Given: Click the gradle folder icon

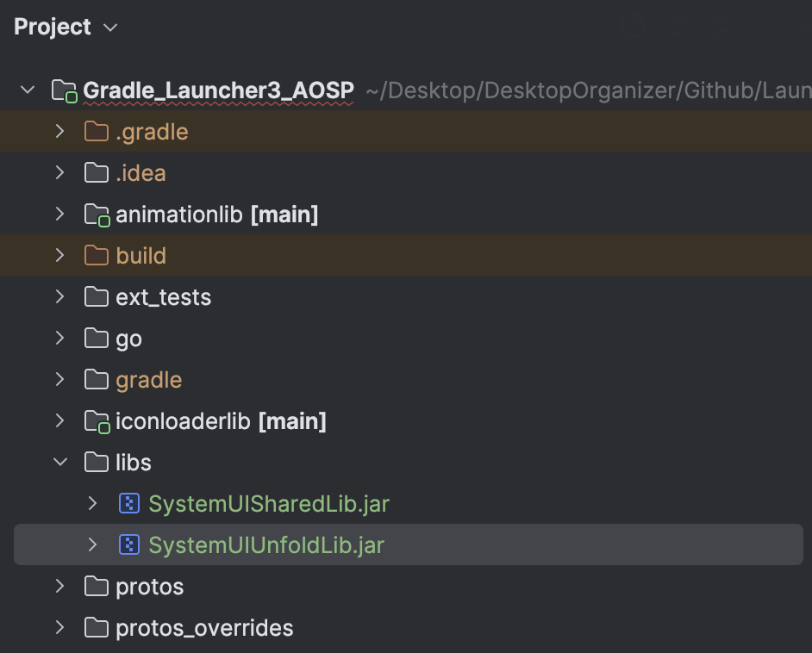Looking at the screenshot, I should pos(97,380).
